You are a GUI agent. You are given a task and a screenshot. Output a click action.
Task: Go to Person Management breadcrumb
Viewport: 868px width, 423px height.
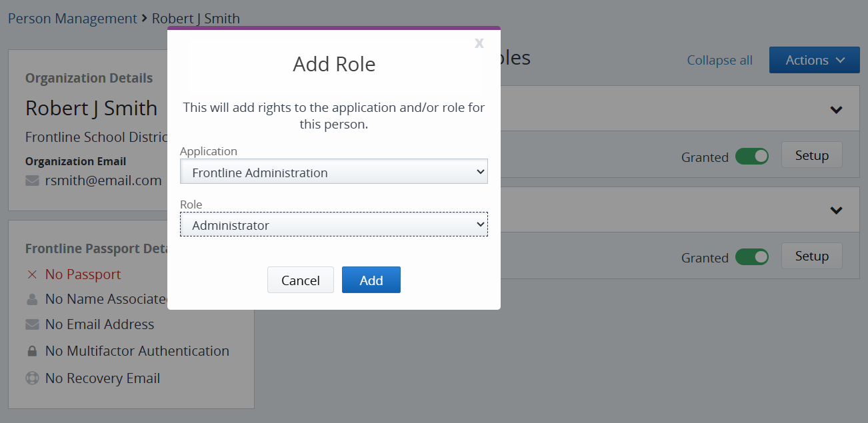point(73,18)
